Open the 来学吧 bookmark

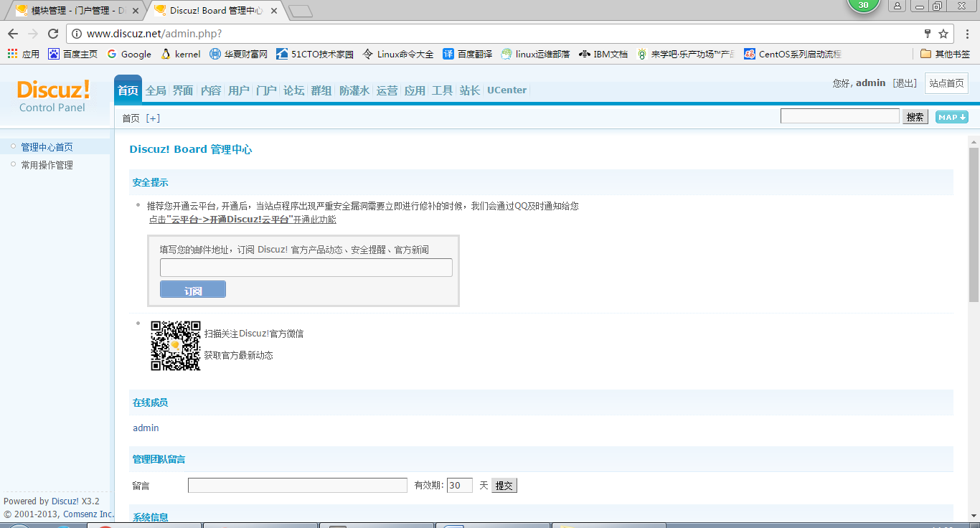coord(686,54)
